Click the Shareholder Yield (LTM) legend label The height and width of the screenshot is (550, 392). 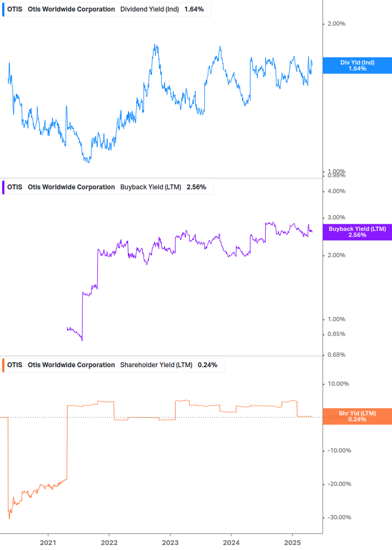[156, 365]
